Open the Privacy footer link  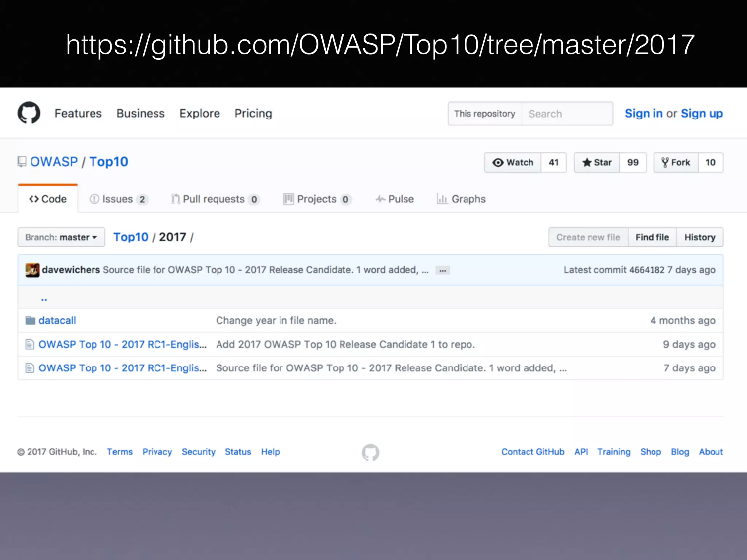click(157, 452)
